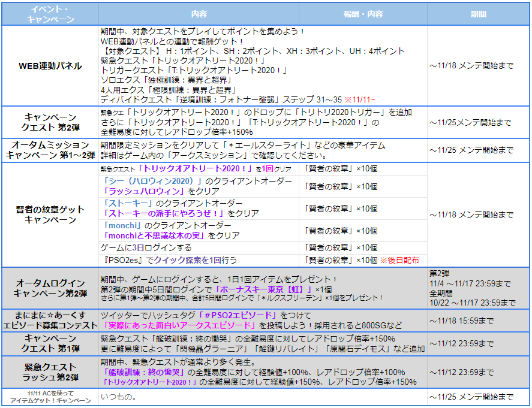Click the ゲームに3日ログインする task

[x=146, y=247]
